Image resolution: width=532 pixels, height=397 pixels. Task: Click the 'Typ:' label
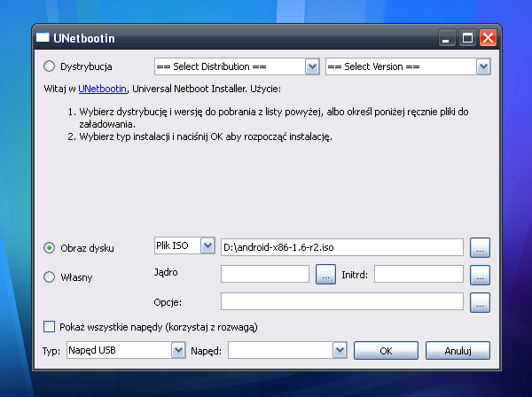[51, 351]
